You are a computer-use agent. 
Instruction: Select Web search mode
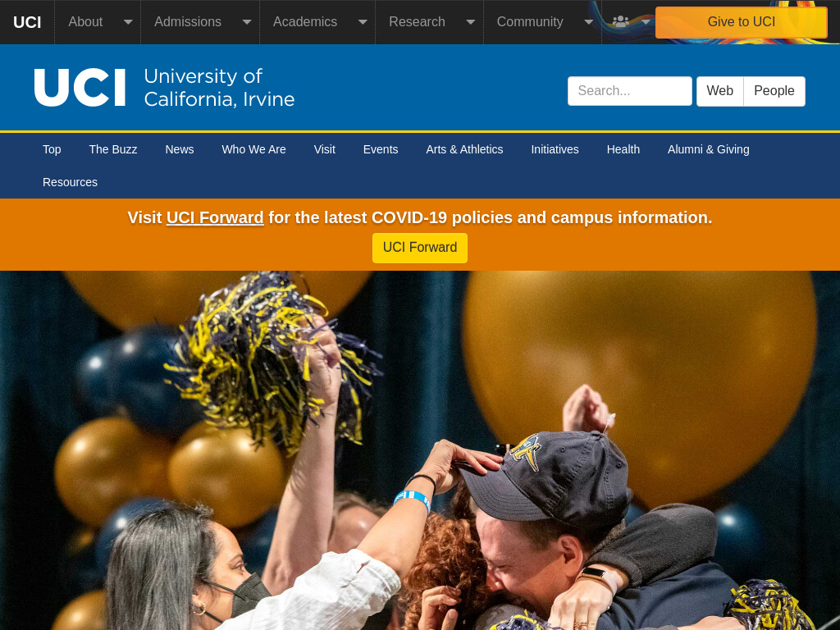click(719, 91)
